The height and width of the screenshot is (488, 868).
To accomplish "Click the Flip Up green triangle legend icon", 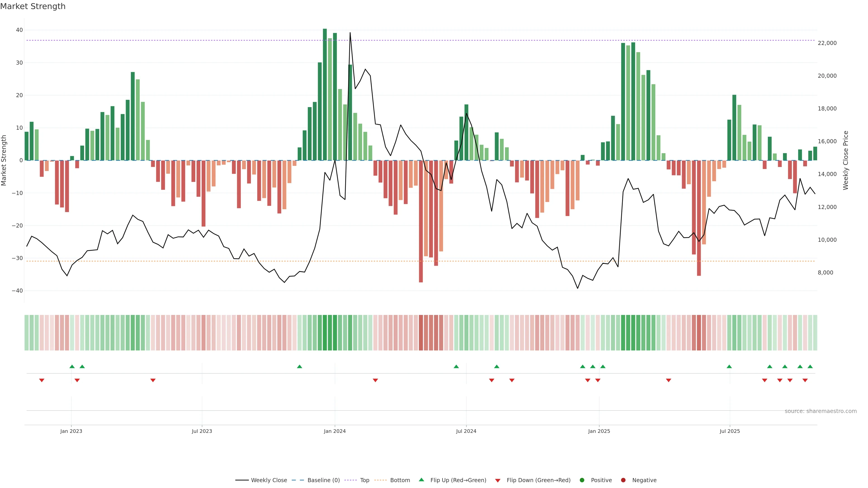I will [421, 480].
